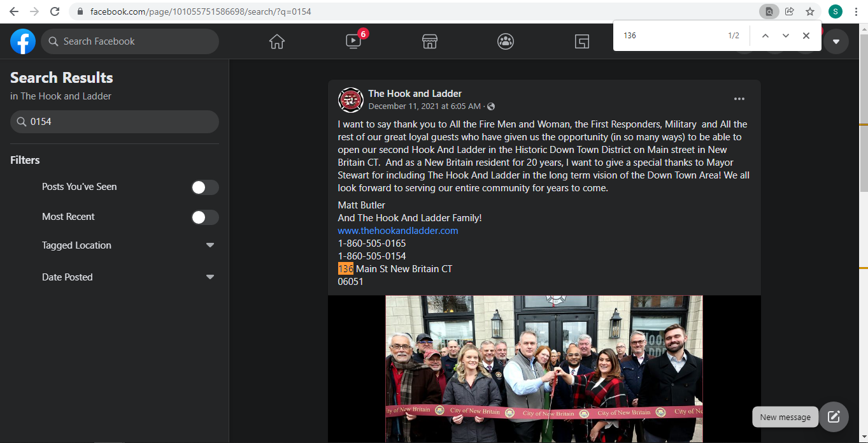868x443 pixels.
Task: Toggle Most Recent filter
Action: tap(205, 217)
